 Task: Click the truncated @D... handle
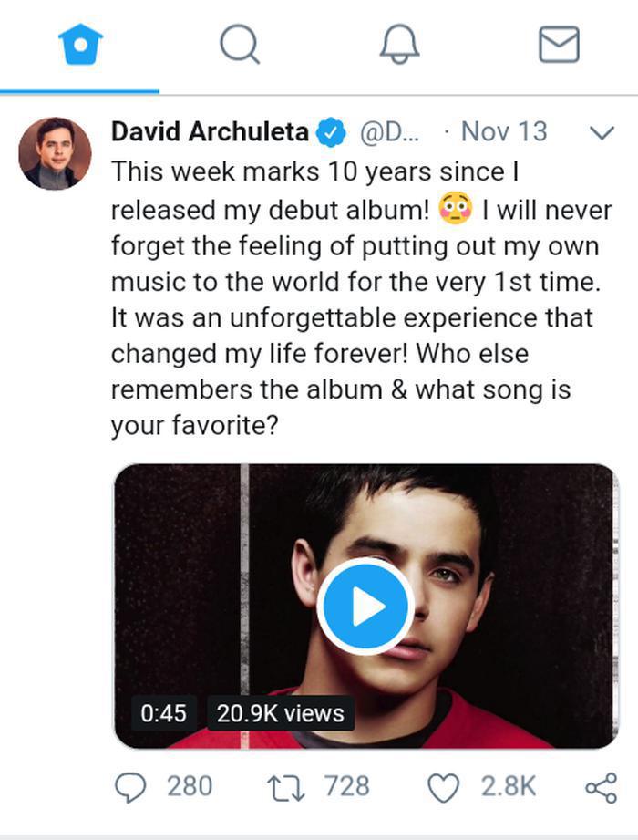tap(390, 131)
